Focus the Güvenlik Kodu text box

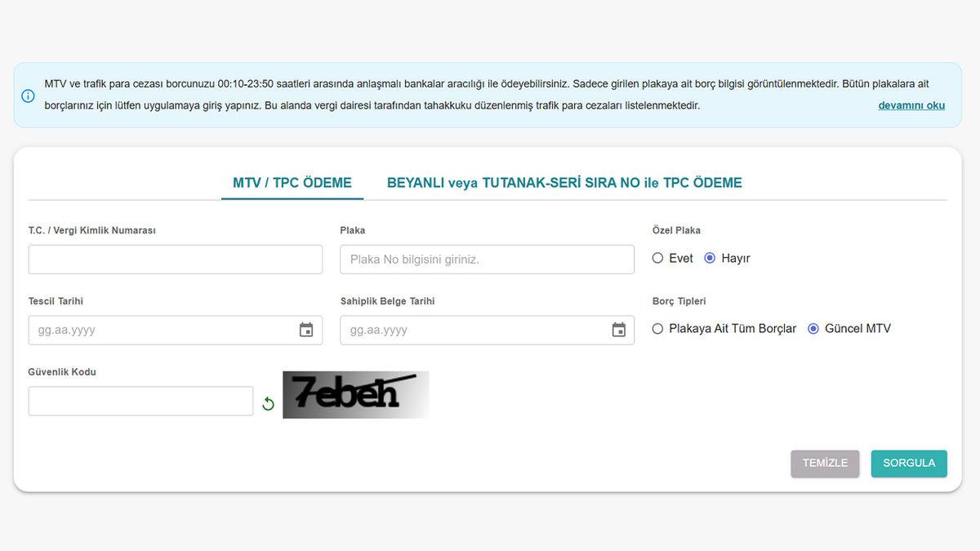click(140, 401)
